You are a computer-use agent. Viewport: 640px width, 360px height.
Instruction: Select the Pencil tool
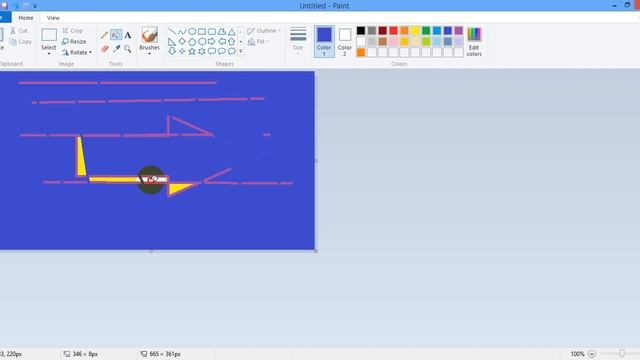coord(104,36)
